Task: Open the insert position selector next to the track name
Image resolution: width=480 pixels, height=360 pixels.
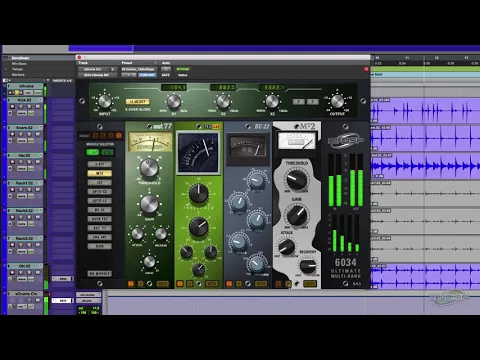Action: (113, 69)
